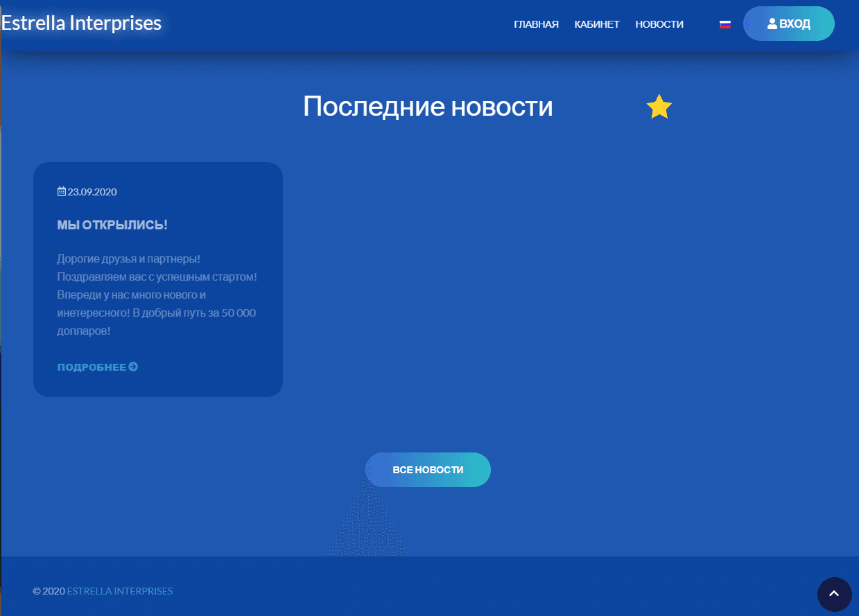Viewport: 859px width, 616px height.
Task: Click the user icon inside the ВХОД button
Action: click(x=772, y=23)
